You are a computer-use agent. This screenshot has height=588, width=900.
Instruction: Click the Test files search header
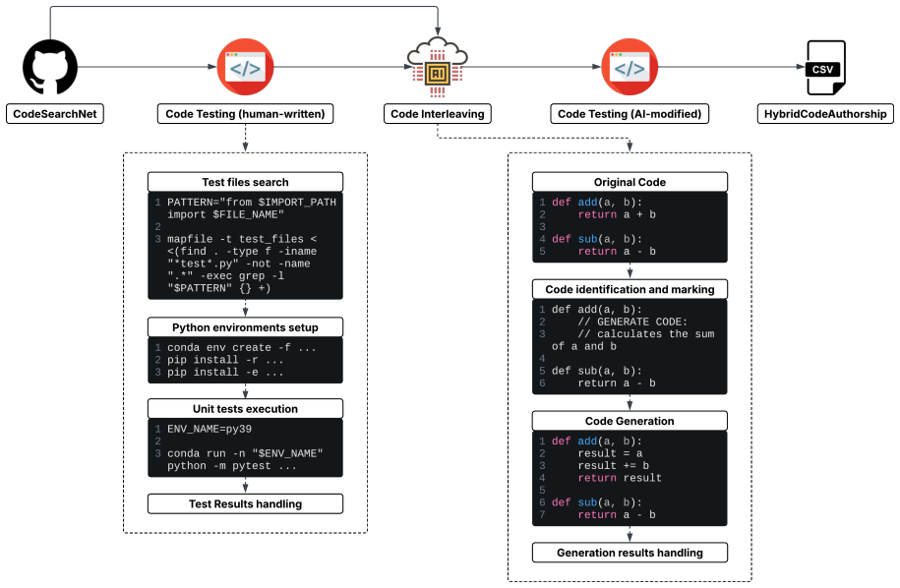(245, 182)
